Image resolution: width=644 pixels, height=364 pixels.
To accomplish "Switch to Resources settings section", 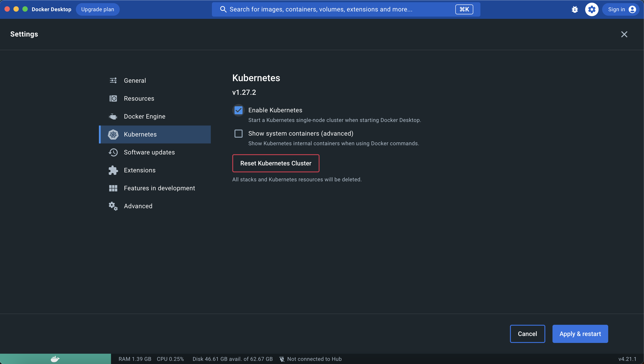I will [139, 98].
